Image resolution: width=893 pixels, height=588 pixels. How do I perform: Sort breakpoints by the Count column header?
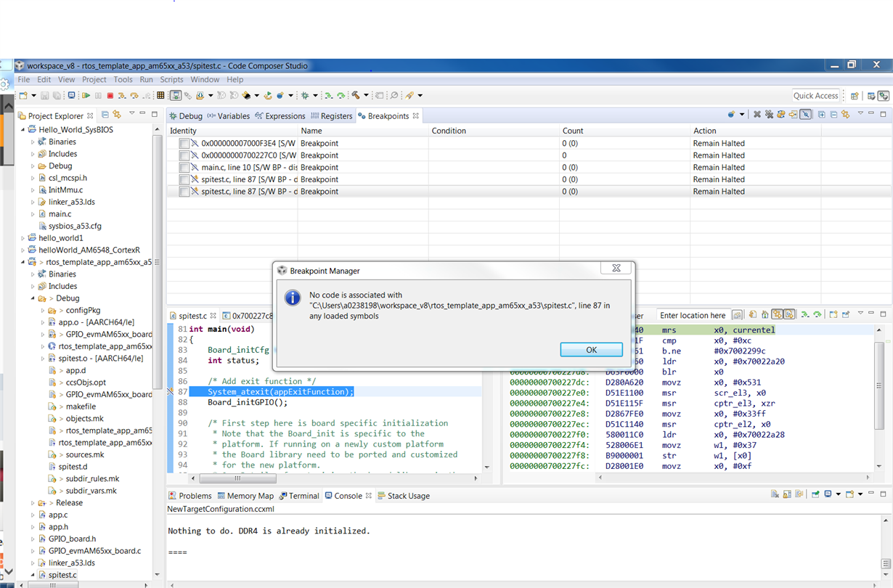coord(624,131)
